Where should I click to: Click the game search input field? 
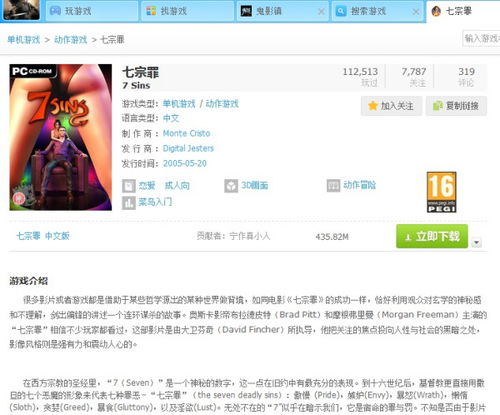[481, 38]
